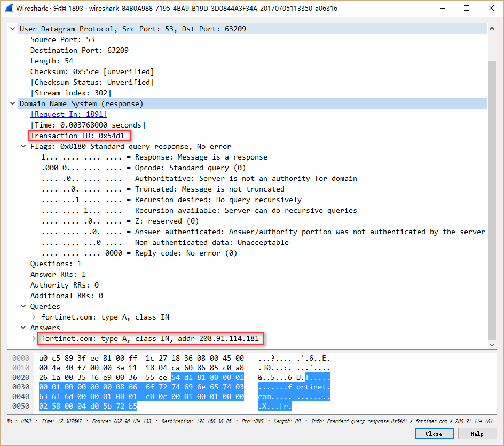Click status bar Destination: 192.168.38.26
Viewport: 504px width, 446px height.
click(x=196, y=421)
